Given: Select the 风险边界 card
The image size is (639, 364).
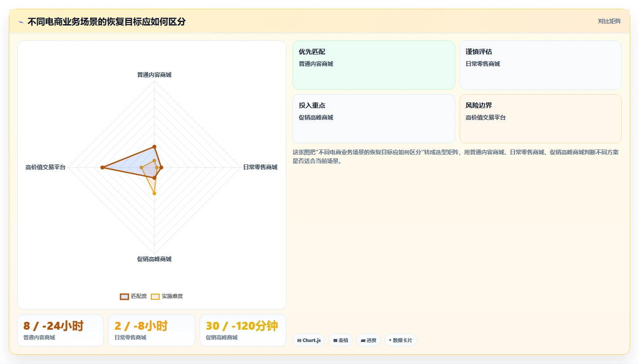Looking at the screenshot, I should click(x=540, y=119).
